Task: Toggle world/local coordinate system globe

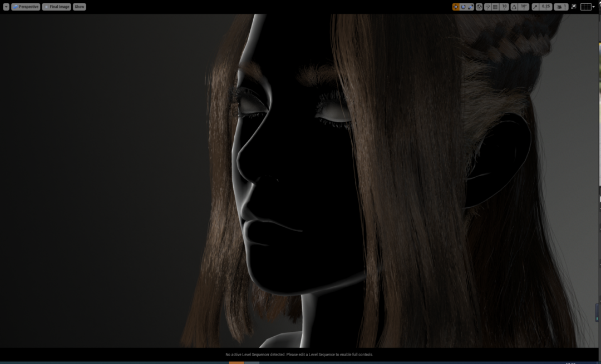Action: 479,7
